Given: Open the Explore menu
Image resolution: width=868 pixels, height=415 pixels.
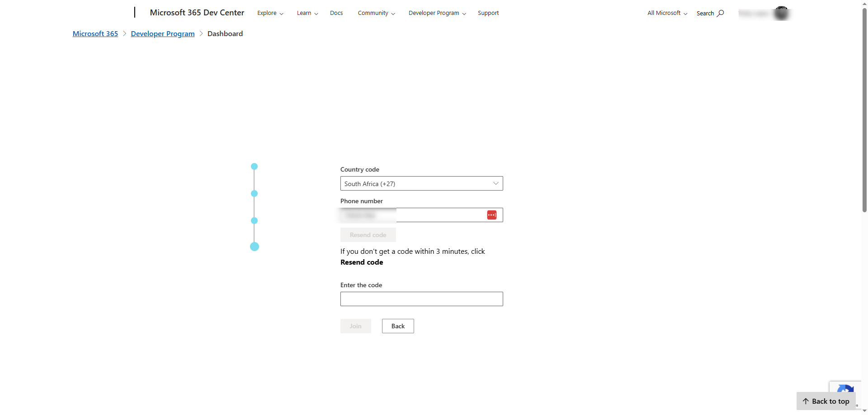Looking at the screenshot, I should [270, 13].
